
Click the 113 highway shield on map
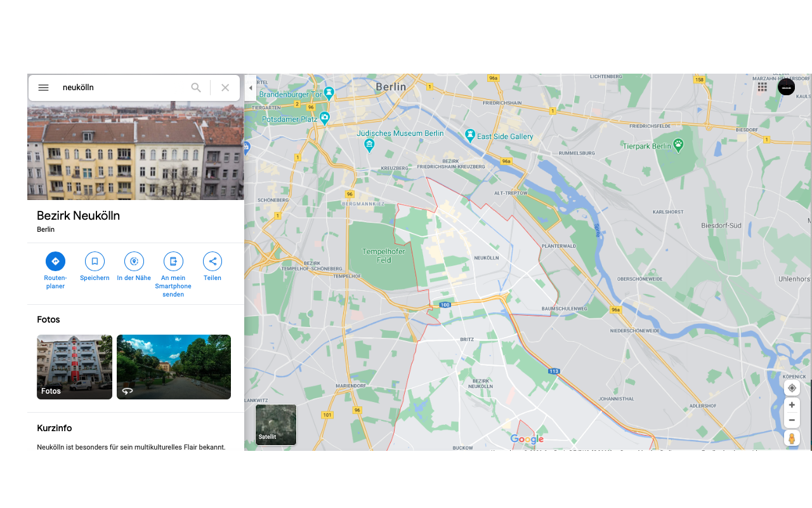554,371
